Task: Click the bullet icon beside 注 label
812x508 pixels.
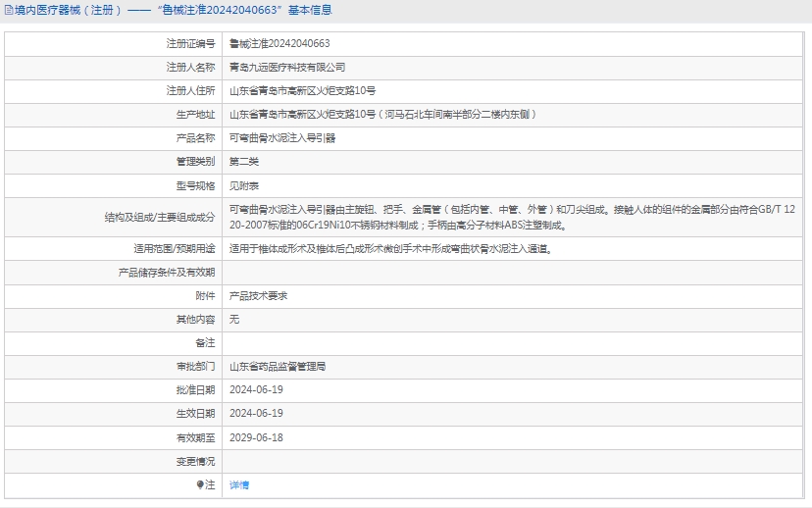Action: [x=199, y=484]
